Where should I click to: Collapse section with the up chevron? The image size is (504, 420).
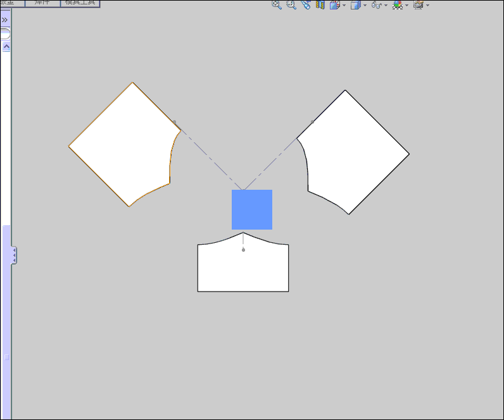point(6,47)
